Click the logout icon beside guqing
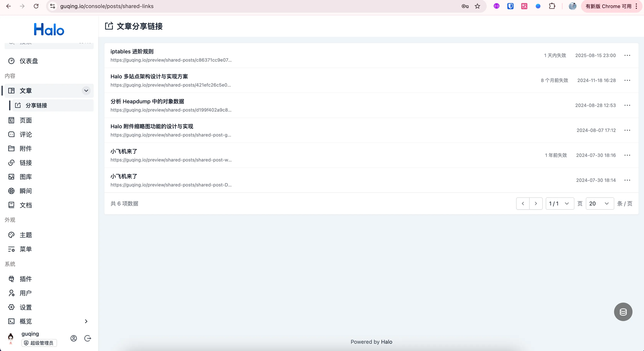Screen dimensions: 644x351 pos(88,338)
